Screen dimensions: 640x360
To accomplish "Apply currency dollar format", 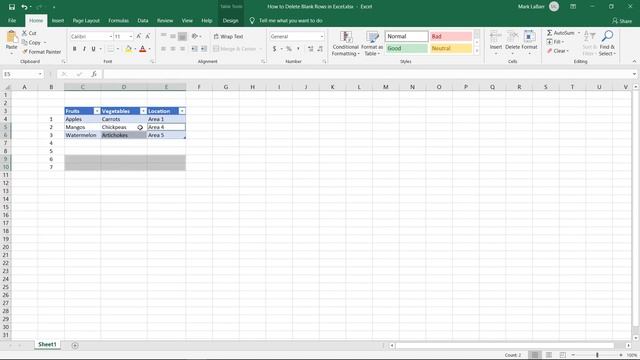I will point(274,49).
